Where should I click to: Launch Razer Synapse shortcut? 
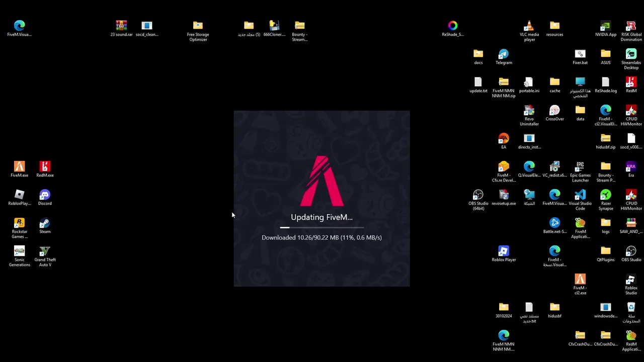606,200
